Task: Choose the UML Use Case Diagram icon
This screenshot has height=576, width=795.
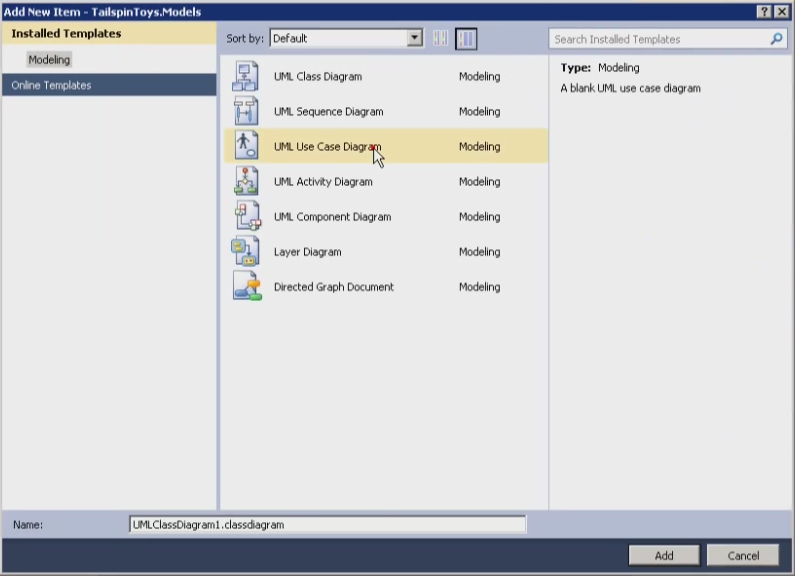Action: tap(246, 146)
